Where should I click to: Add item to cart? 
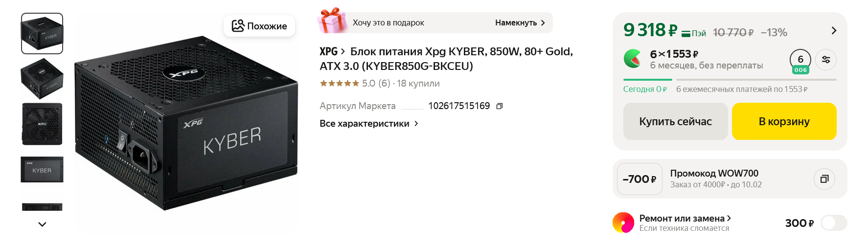[x=784, y=121]
